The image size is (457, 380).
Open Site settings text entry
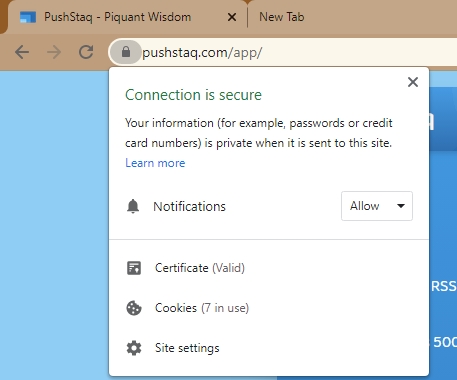click(x=187, y=348)
